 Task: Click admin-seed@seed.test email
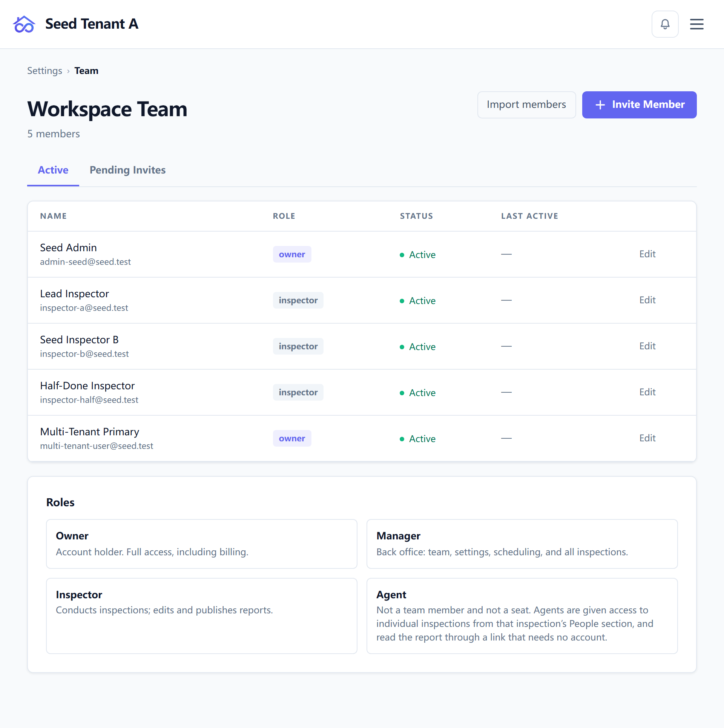tap(85, 262)
